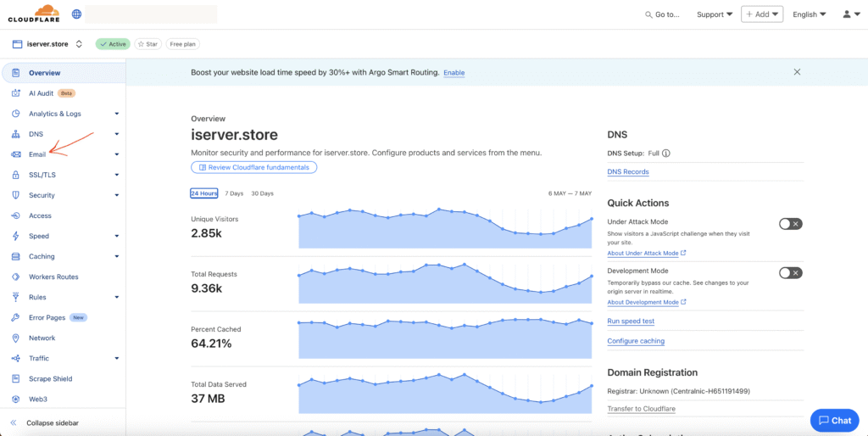The width and height of the screenshot is (868, 436).
Task: Open the Add dropdown menu
Action: (x=761, y=14)
